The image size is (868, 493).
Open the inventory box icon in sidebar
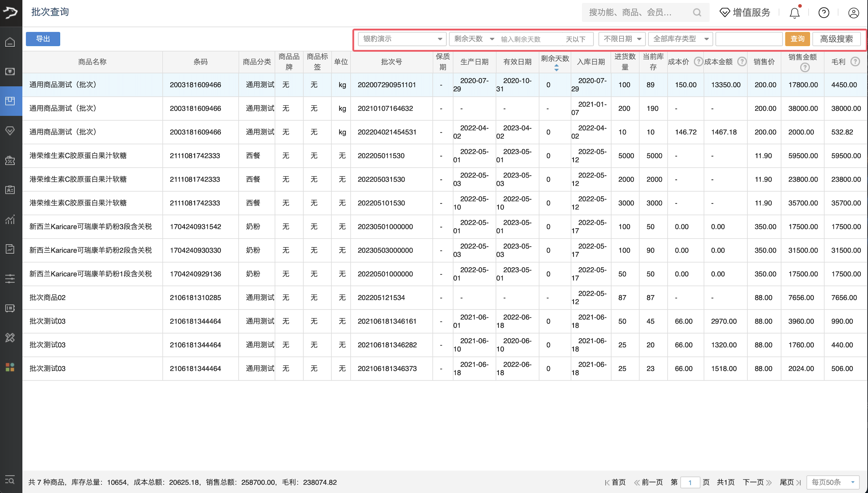click(10, 101)
